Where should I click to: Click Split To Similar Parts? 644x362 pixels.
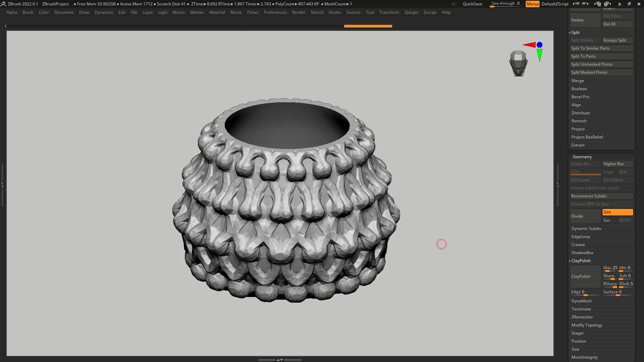coord(601,48)
